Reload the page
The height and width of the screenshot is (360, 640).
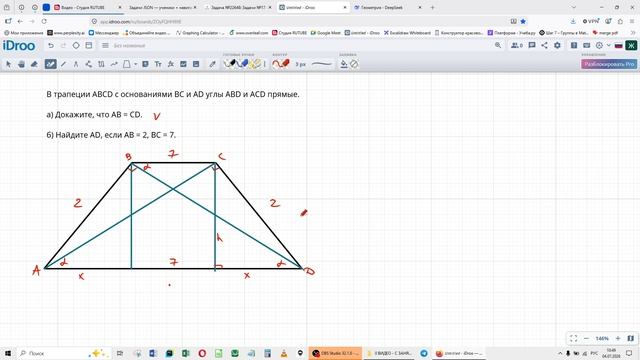(x=44, y=21)
